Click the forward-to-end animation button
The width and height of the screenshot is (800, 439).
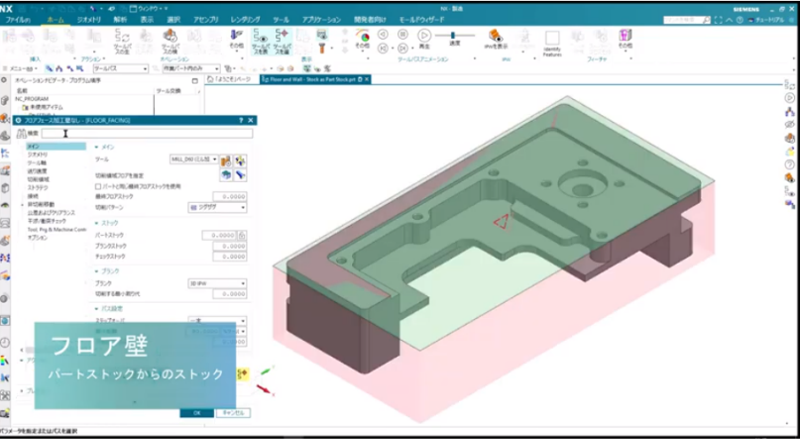(403, 48)
